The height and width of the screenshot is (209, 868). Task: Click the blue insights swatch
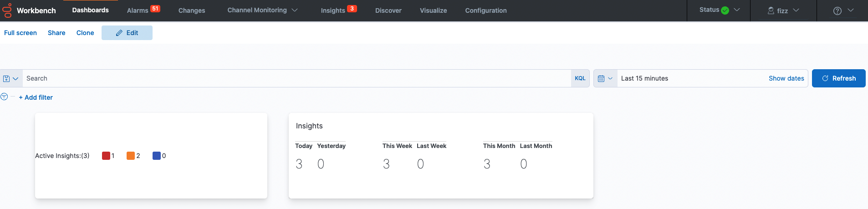(157, 156)
